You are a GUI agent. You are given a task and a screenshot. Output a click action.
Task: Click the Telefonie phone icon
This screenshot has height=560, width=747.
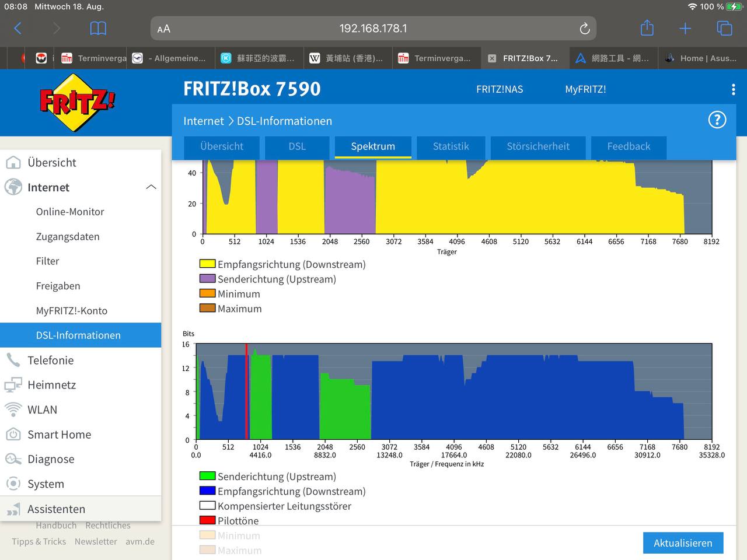pos(13,360)
